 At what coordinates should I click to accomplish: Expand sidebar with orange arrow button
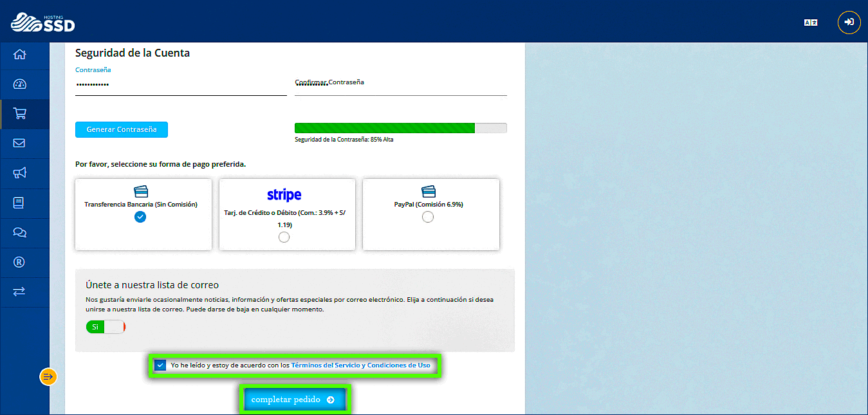click(48, 376)
